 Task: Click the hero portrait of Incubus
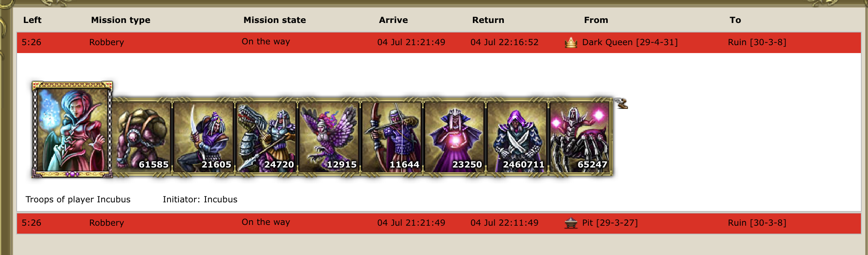coord(72,129)
